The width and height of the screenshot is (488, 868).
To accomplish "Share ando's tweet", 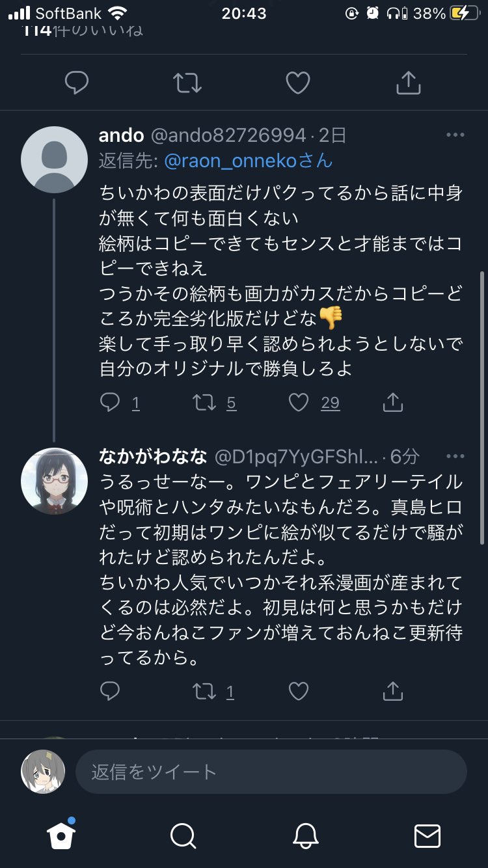I will click(x=393, y=403).
